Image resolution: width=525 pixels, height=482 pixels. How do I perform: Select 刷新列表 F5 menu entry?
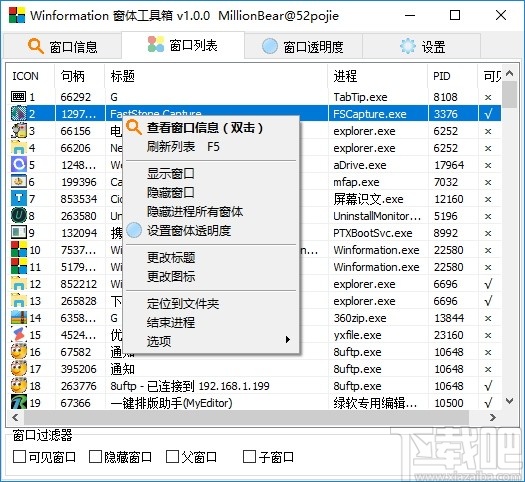point(211,147)
